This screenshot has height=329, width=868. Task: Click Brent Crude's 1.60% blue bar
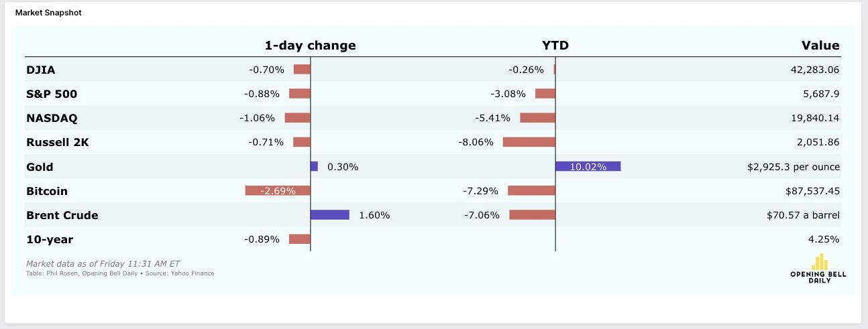coord(330,215)
